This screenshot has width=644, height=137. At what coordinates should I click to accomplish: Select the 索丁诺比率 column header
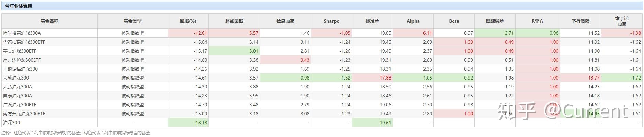pos(622,21)
